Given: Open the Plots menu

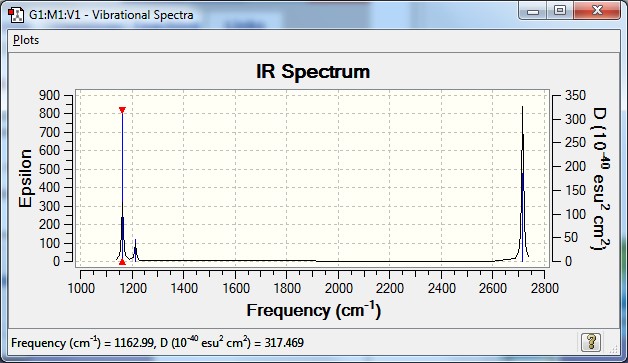Looking at the screenshot, I should (26, 40).
